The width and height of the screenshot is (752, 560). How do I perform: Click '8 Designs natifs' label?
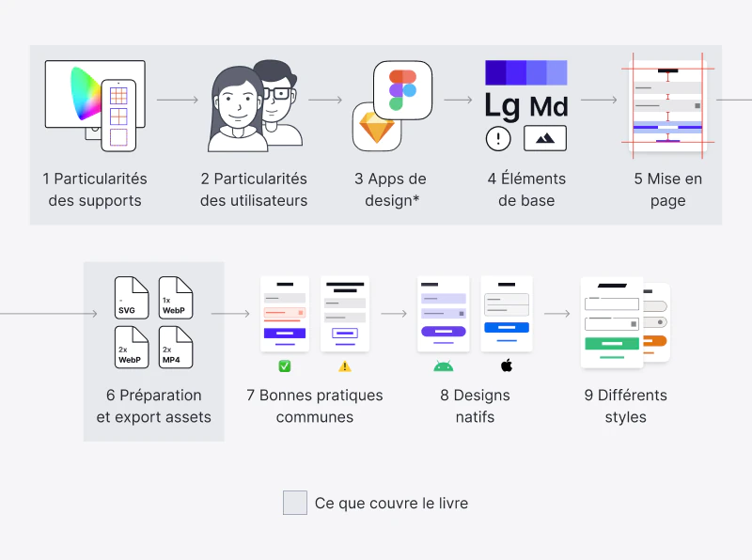click(475, 406)
